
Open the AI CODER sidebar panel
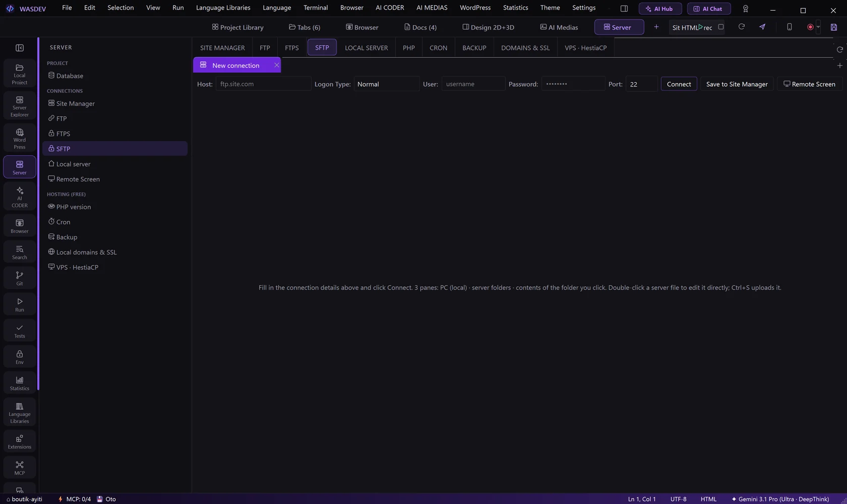20,197
